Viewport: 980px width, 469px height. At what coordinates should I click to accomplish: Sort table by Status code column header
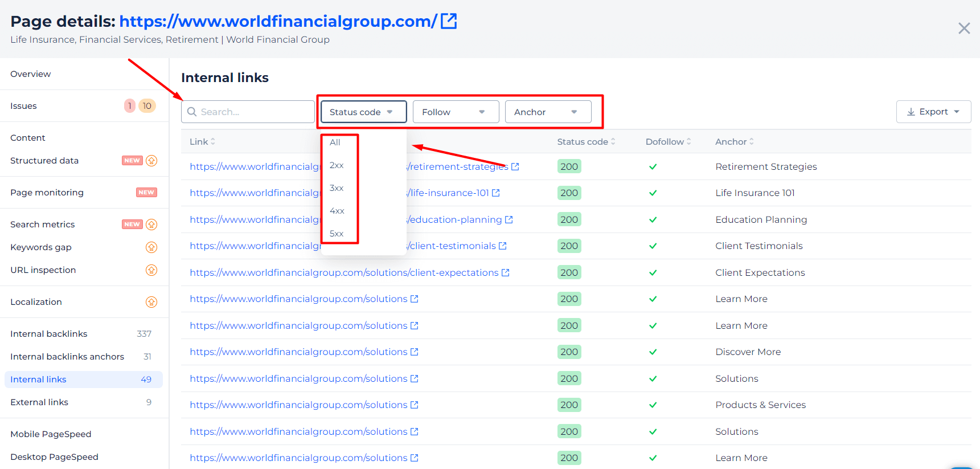pyautogui.click(x=587, y=141)
